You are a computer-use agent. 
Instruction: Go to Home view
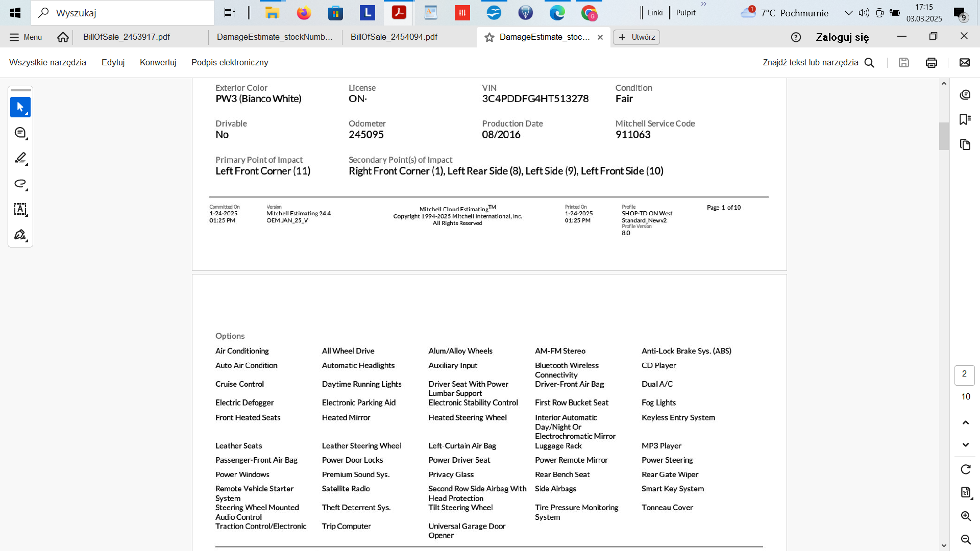[63, 37]
